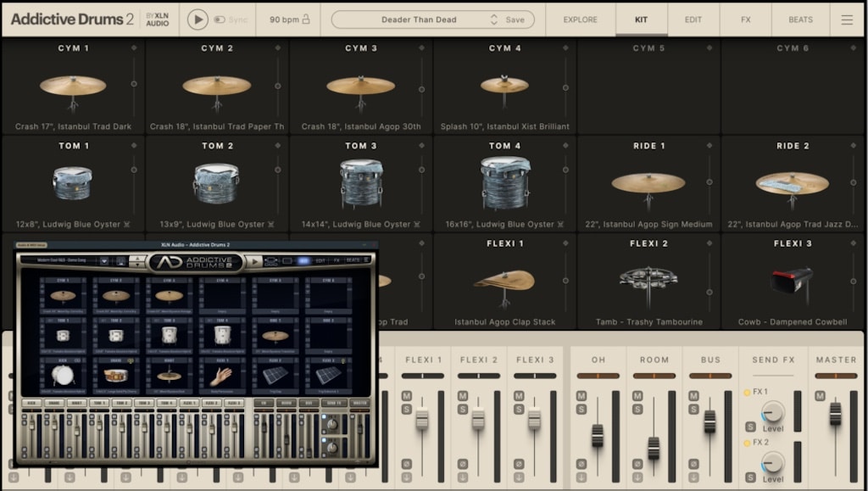Click the Trashy Tambourine image in FLEXI 2
Screen dimensions: 868x491
pos(648,286)
